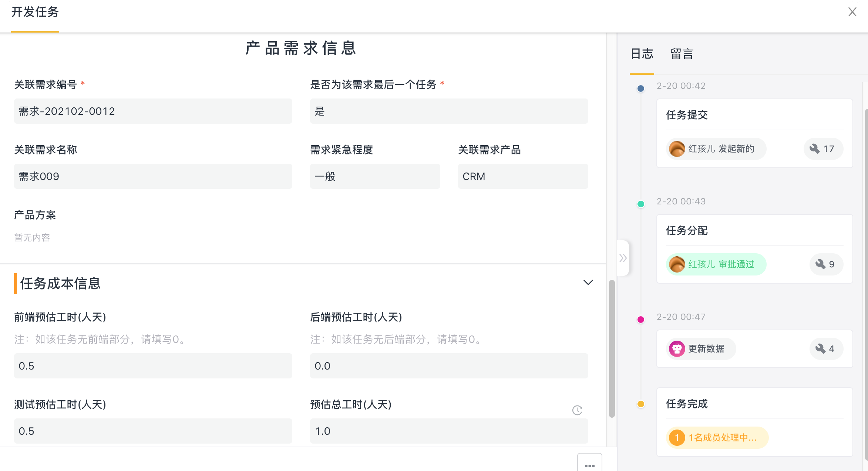Collapse the 任务成本信息 section
The image size is (868, 471).
click(588, 283)
